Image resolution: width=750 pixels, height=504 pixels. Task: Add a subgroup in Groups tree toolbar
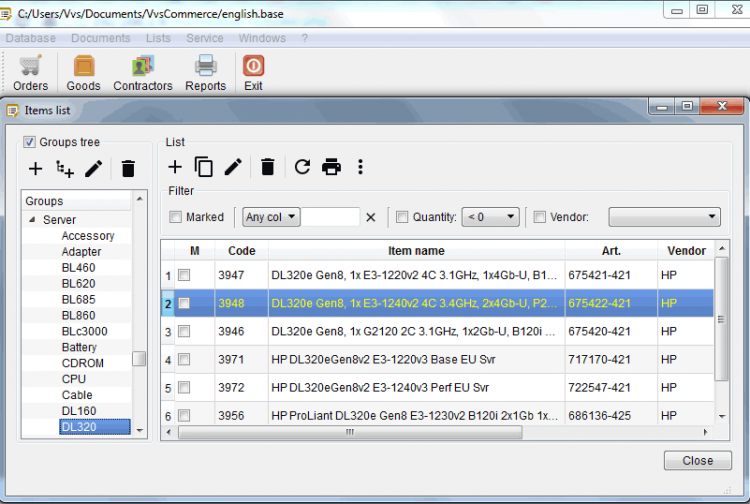pos(65,169)
